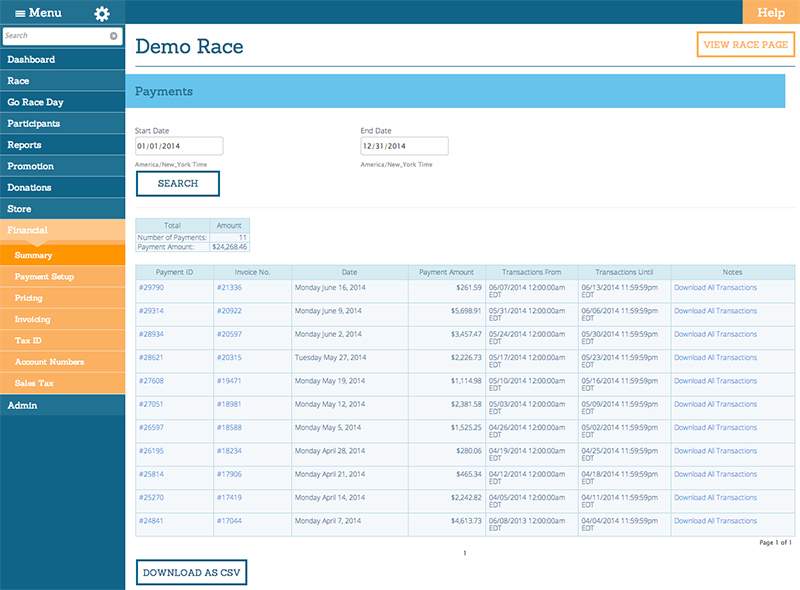Click inside the sidebar Search box
This screenshot has height=590, width=800.
[x=55, y=36]
